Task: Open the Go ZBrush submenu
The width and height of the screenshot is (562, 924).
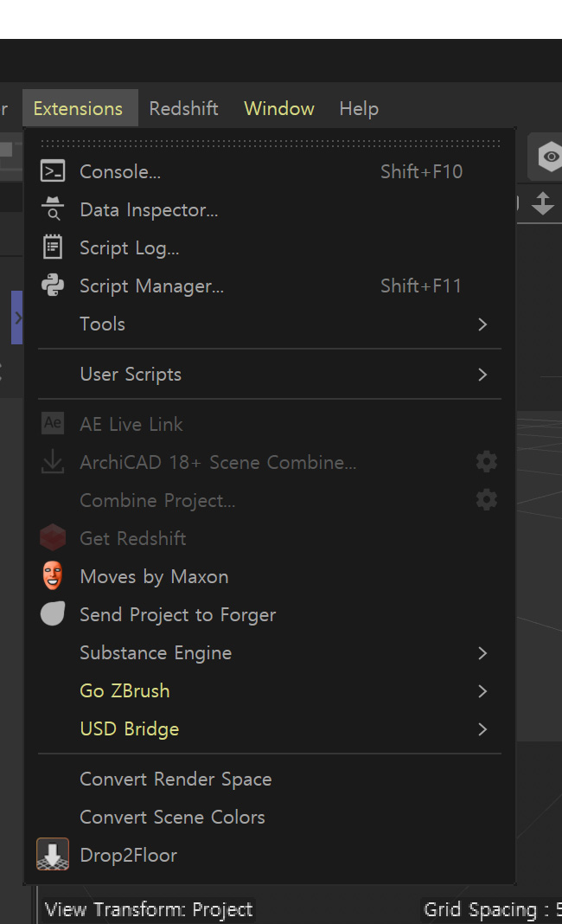Action: coord(270,690)
